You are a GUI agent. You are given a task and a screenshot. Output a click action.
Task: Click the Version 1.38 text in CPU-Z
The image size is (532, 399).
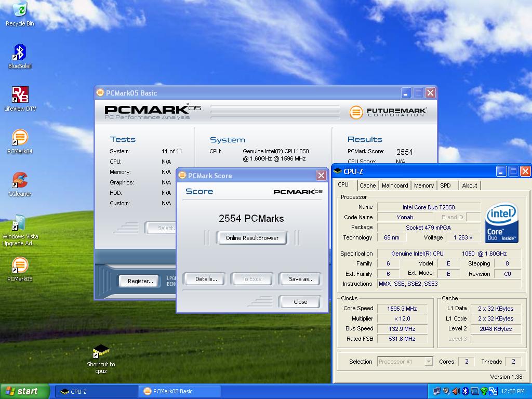[x=506, y=377]
